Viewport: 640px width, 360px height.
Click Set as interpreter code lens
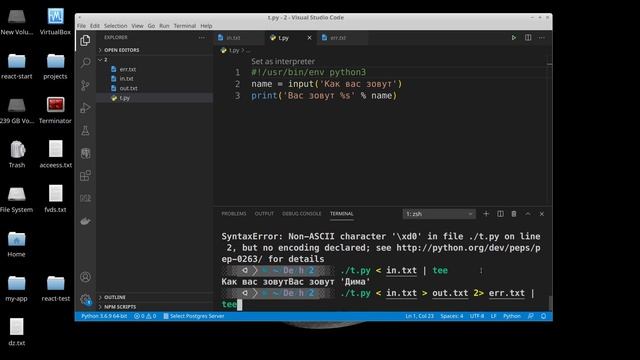click(283, 61)
